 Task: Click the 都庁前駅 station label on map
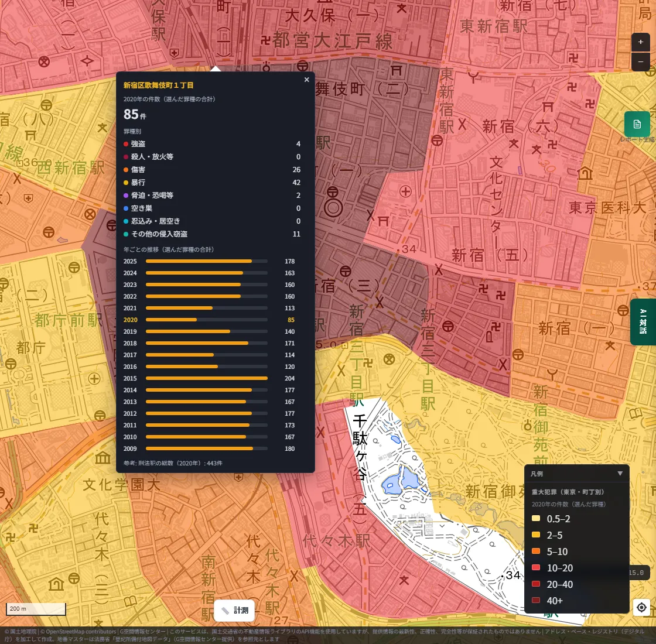pyautogui.click(x=68, y=320)
